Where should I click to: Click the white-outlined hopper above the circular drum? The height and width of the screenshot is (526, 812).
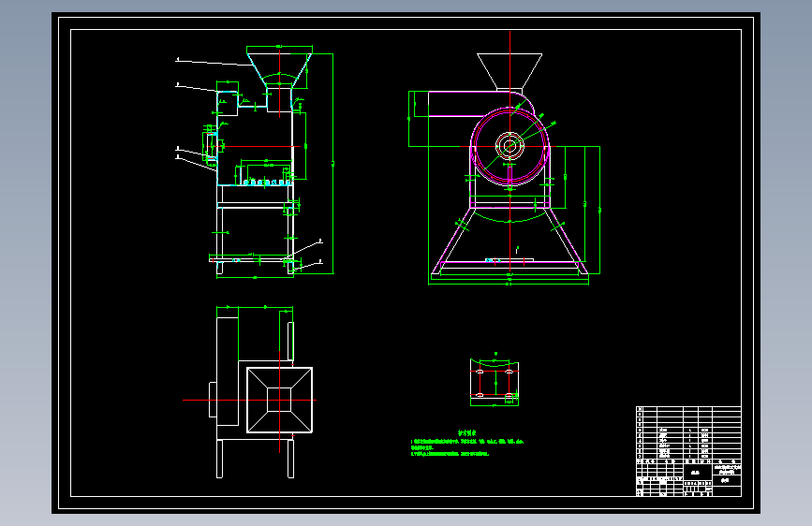point(509,72)
